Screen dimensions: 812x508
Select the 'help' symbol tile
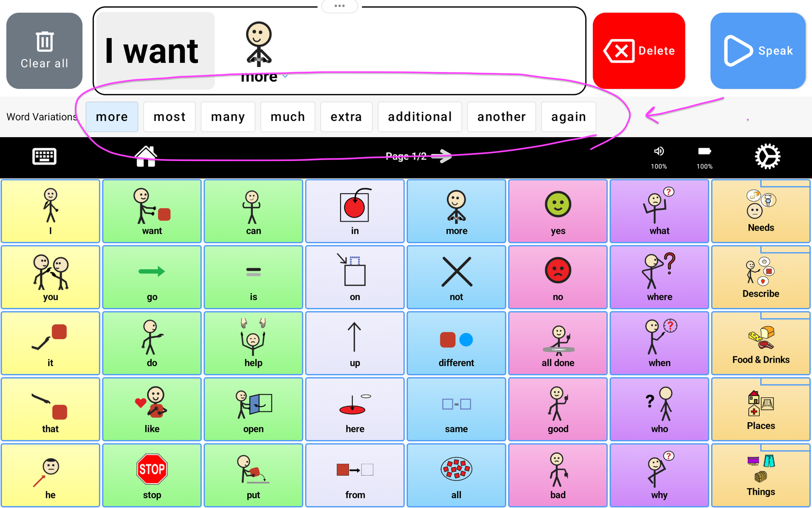[253, 343]
